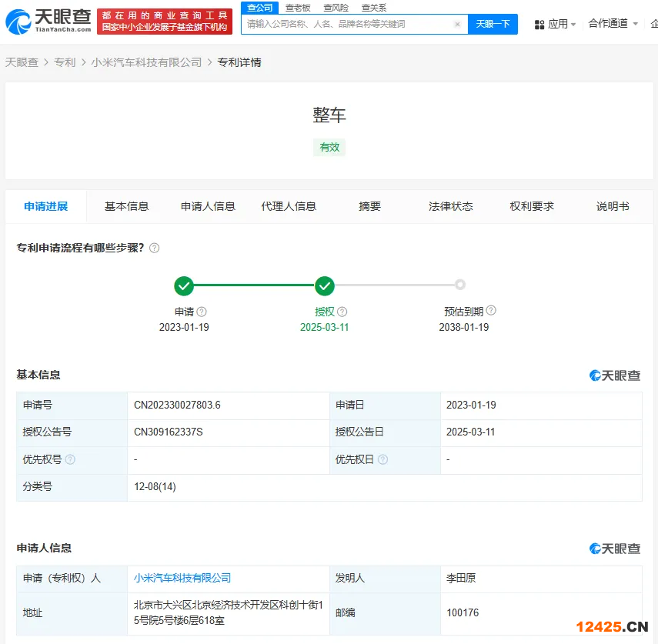Clear the search box with X icon
658x644 pixels.
click(457, 24)
